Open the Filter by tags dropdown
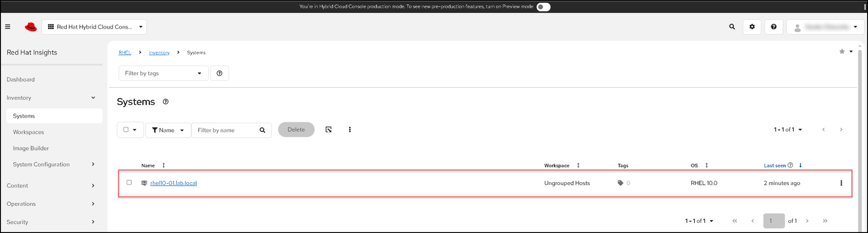This screenshot has height=233, width=868. click(x=163, y=73)
